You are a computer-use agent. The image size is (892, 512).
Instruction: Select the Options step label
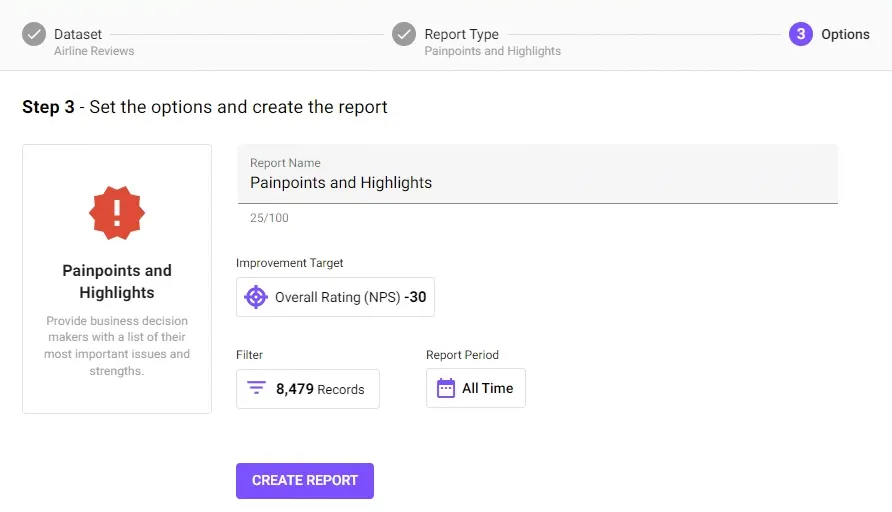[845, 34]
